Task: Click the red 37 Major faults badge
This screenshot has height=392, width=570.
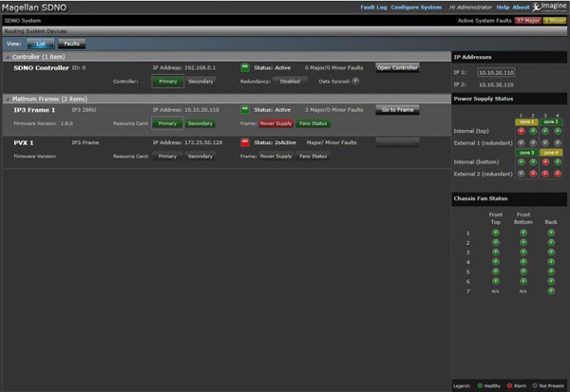Action: click(x=528, y=21)
